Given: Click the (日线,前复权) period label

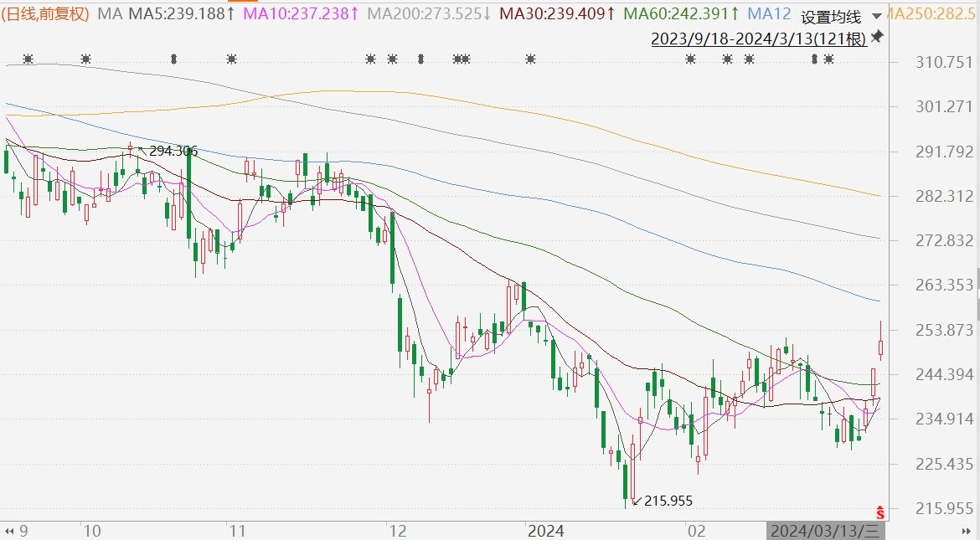Looking at the screenshot, I should click(x=45, y=13).
